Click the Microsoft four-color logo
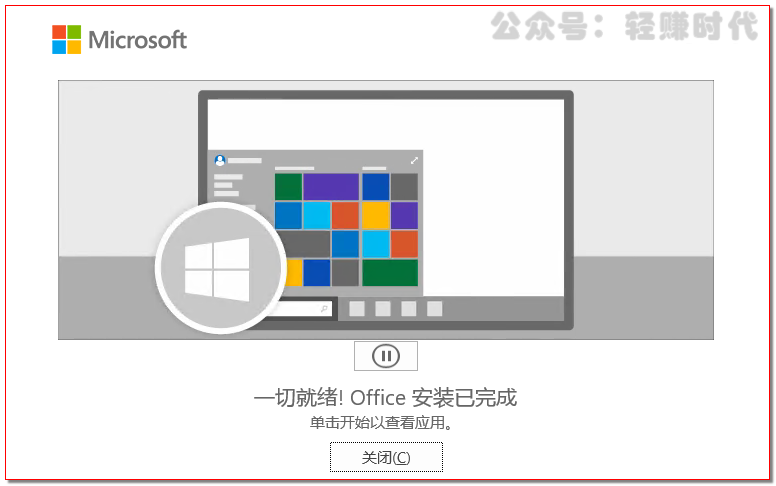 click(66, 40)
